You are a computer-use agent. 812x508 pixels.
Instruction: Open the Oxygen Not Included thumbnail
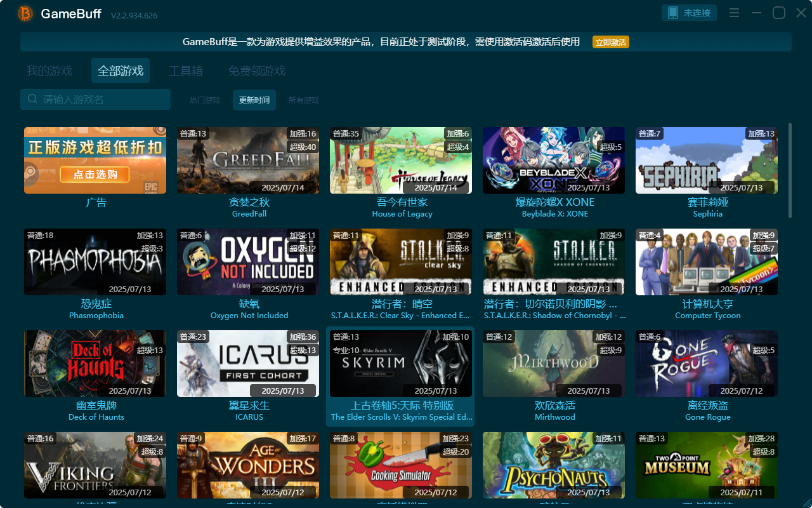click(x=248, y=262)
